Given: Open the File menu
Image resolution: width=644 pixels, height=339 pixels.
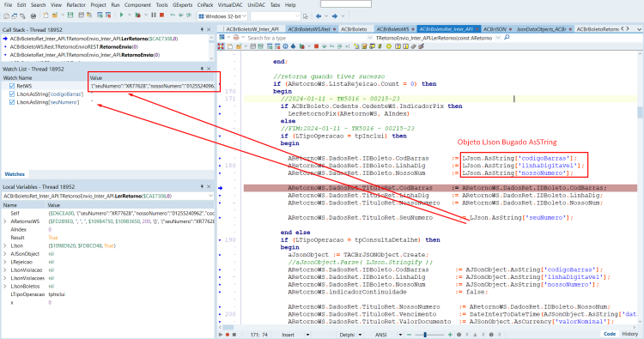Looking at the screenshot, I should [8, 5].
